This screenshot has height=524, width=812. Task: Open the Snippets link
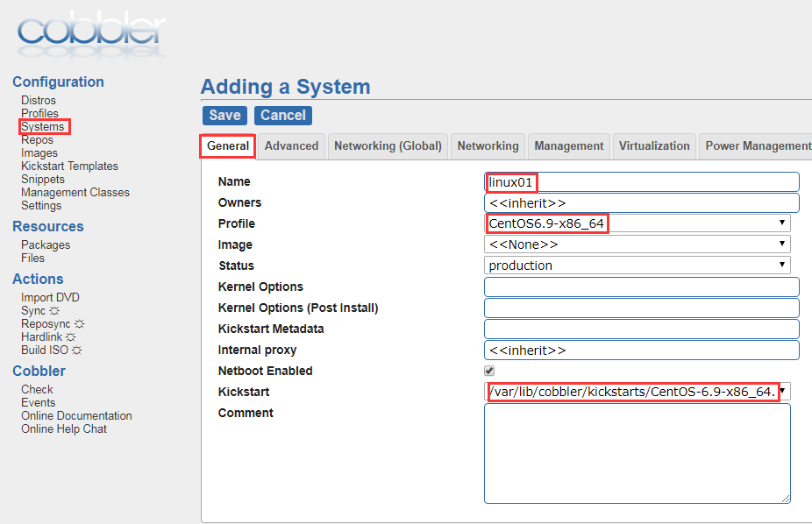[x=43, y=180]
